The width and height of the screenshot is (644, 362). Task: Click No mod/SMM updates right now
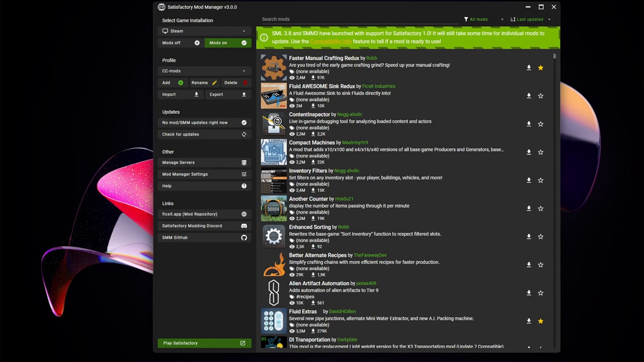[x=204, y=123]
